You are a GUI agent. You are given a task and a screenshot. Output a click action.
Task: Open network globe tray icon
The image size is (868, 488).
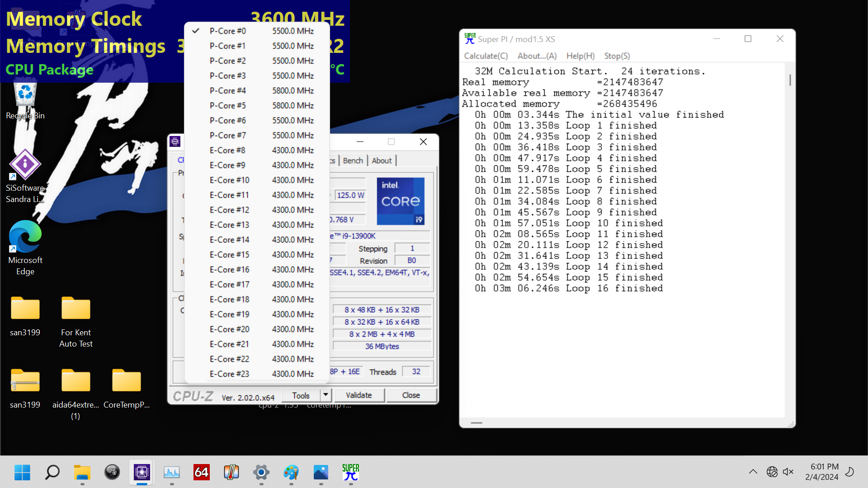[772, 472]
